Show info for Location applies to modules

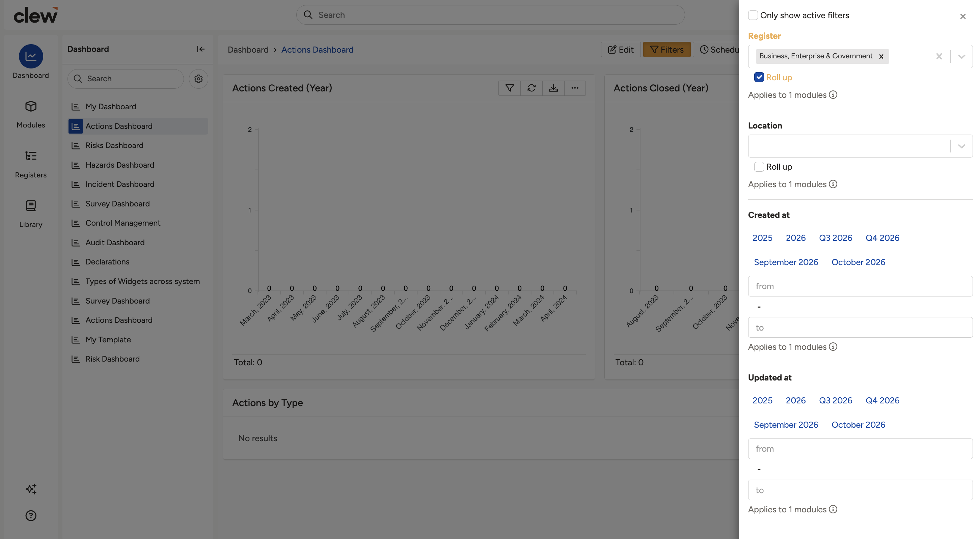click(833, 184)
